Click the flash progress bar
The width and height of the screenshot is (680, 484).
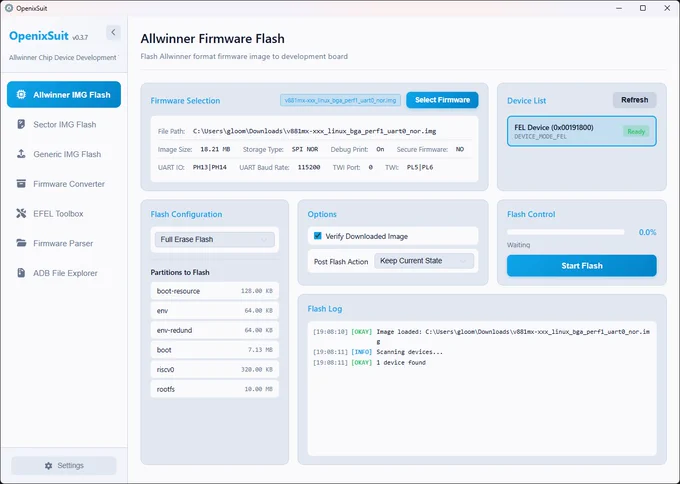(x=566, y=232)
